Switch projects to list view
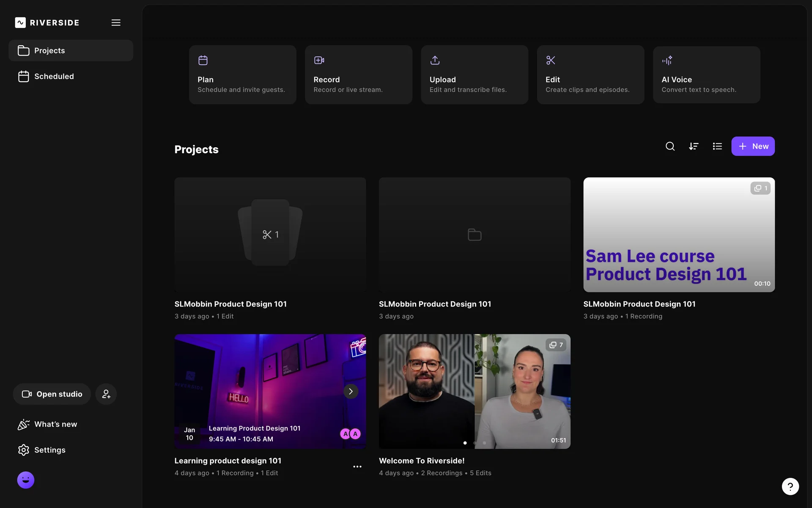Viewport: 812px width, 508px height. click(x=717, y=146)
